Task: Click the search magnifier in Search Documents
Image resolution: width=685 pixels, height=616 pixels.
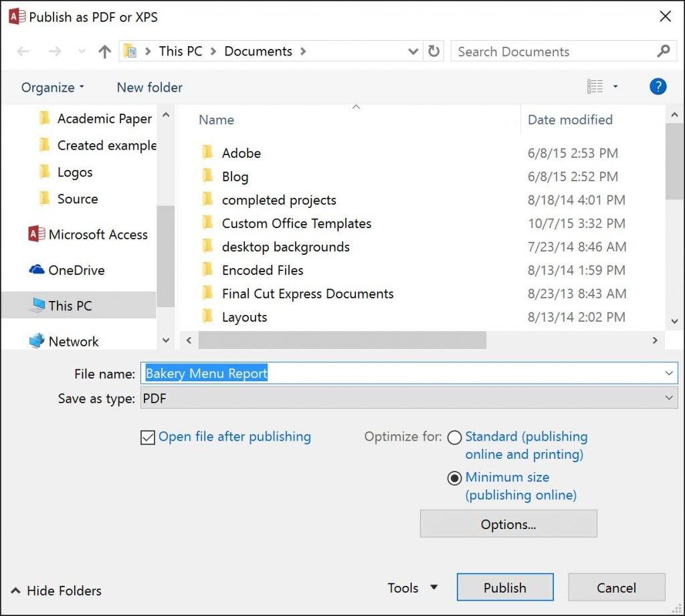Action: 663,51
